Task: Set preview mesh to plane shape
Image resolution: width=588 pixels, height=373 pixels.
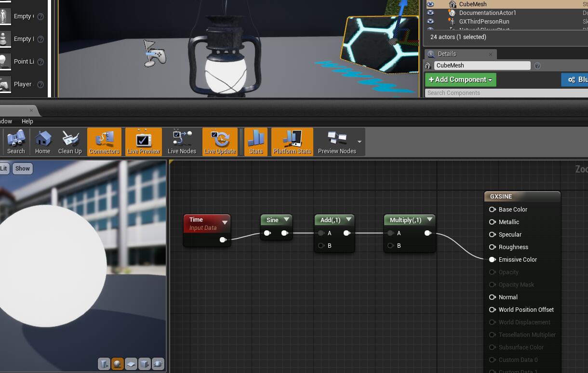Action: click(x=131, y=364)
